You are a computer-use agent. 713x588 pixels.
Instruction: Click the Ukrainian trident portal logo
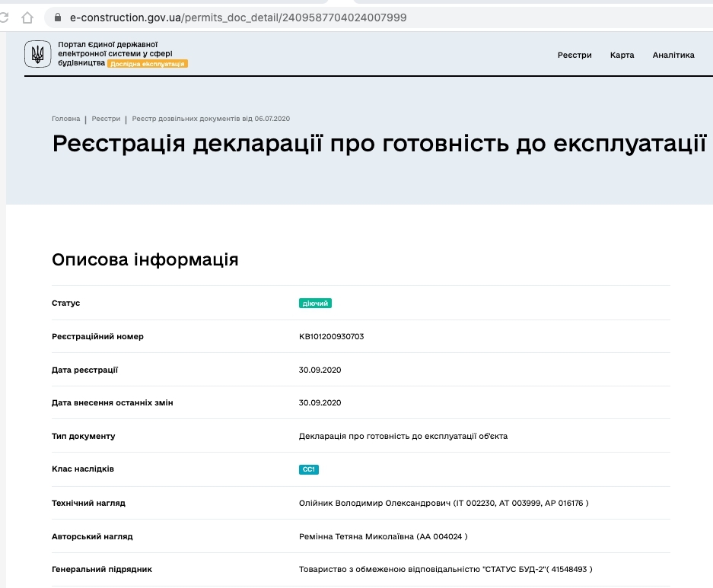click(38, 54)
